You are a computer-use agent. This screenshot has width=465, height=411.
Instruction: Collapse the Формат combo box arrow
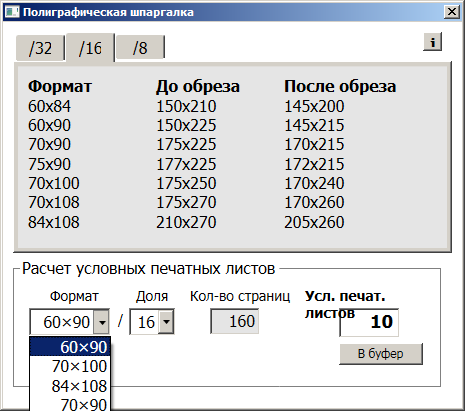(102, 322)
